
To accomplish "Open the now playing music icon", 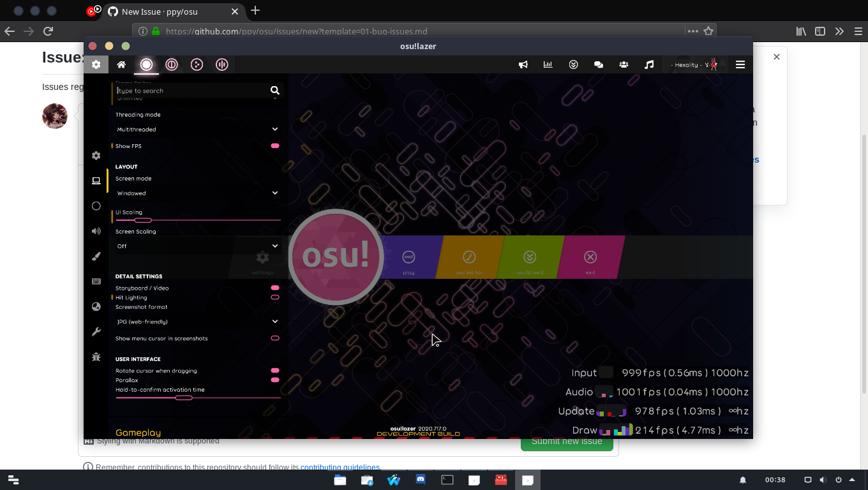I will (x=649, y=64).
